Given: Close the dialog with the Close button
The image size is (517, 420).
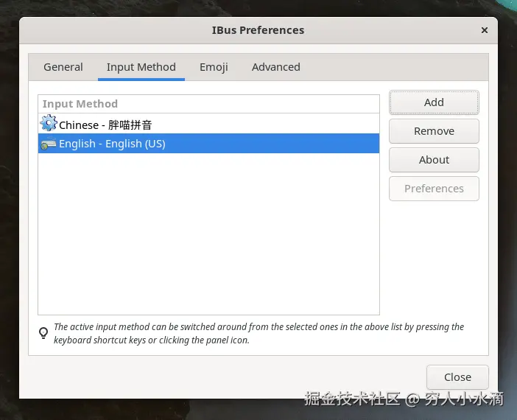Looking at the screenshot, I should (x=457, y=377).
